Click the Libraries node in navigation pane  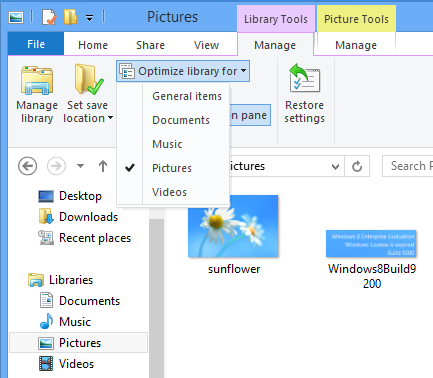tap(61, 280)
